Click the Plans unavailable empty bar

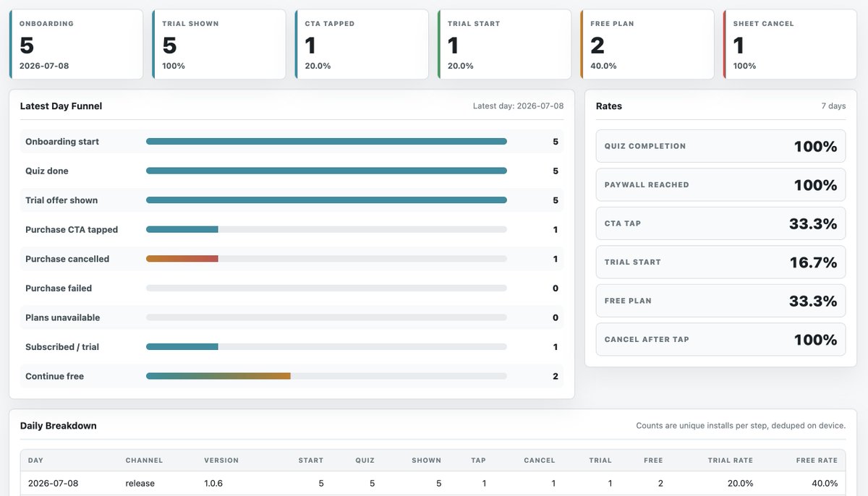click(326, 317)
